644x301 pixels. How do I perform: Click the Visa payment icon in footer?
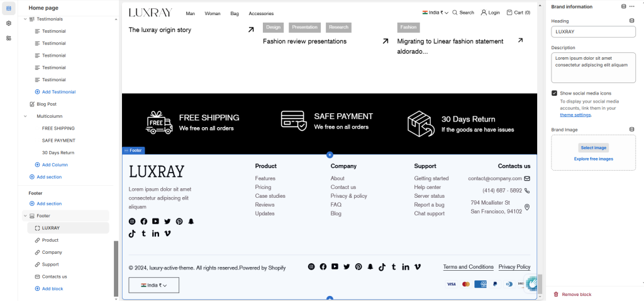pos(452,284)
